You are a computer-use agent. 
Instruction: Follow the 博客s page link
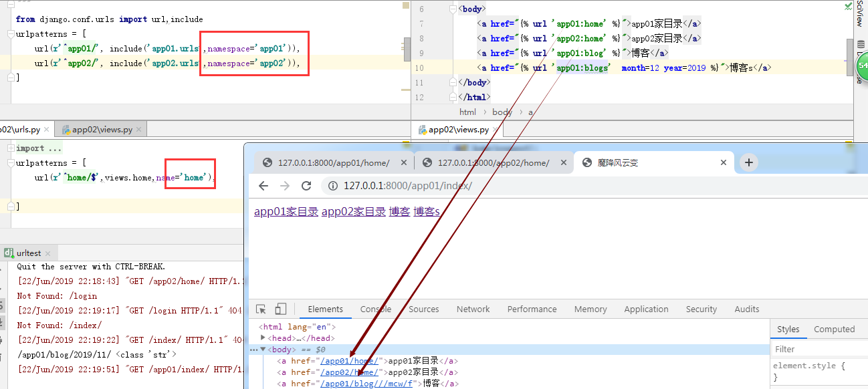(x=427, y=212)
